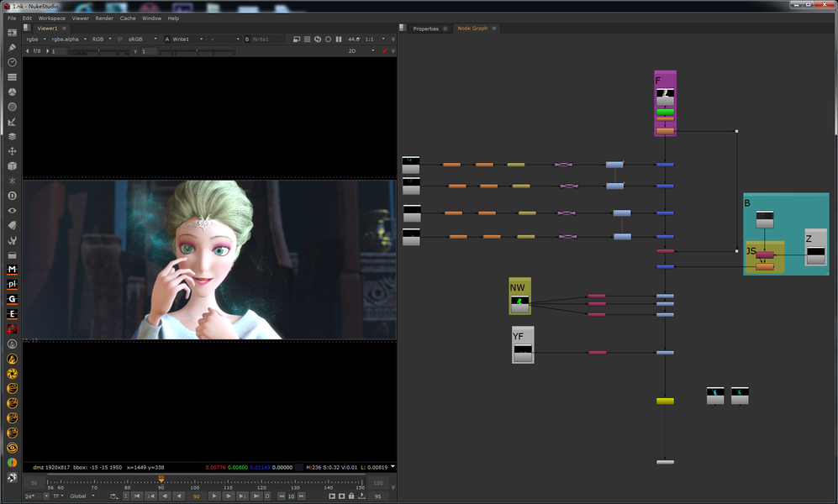Open the Time nodes (clock) menu
Viewport: 838px width, 504px height.
click(12, 62)
